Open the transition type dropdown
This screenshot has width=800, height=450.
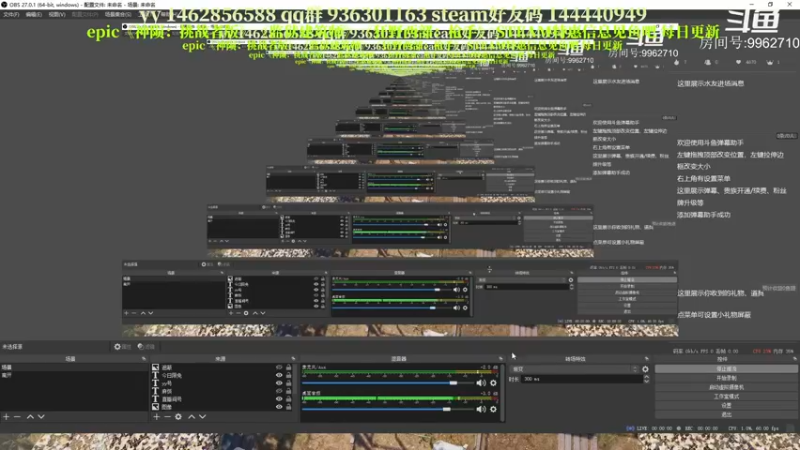coord(574,369)
